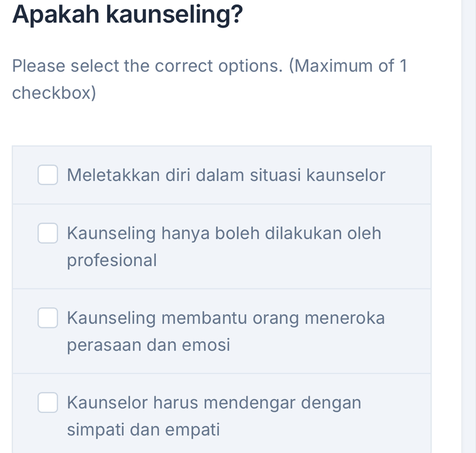Click the word 'checkbox)' in the instructions

(x=54, y=93)
